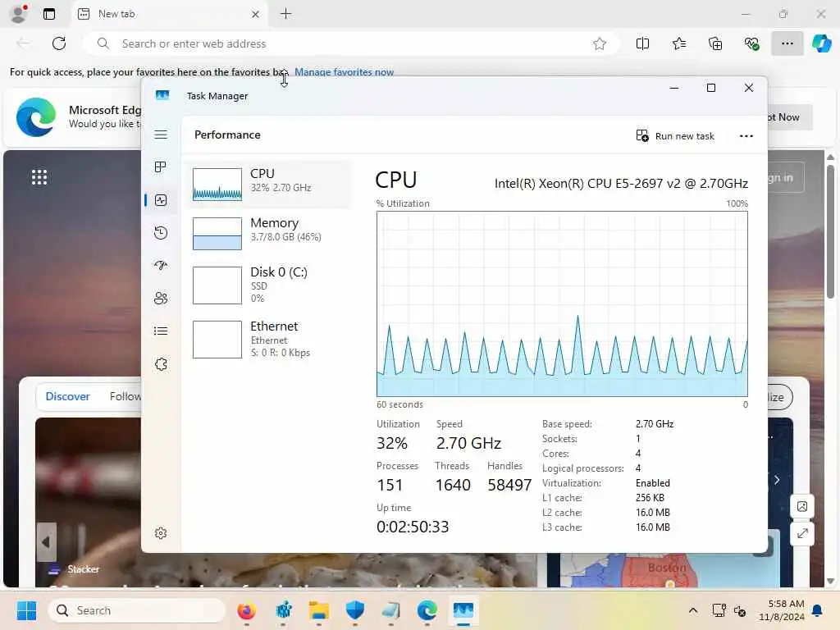Open Windows Security shield taskbar icon
The width and height of the screenshot is (840, 630).
[x=354, y=610]
